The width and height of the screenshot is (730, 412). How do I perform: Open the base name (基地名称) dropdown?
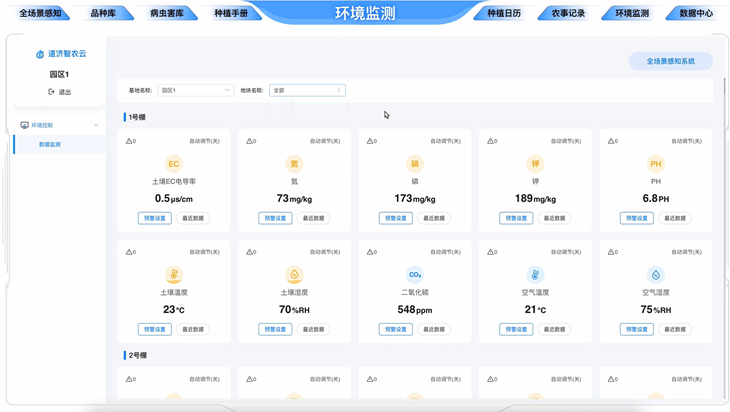point(196,90)
